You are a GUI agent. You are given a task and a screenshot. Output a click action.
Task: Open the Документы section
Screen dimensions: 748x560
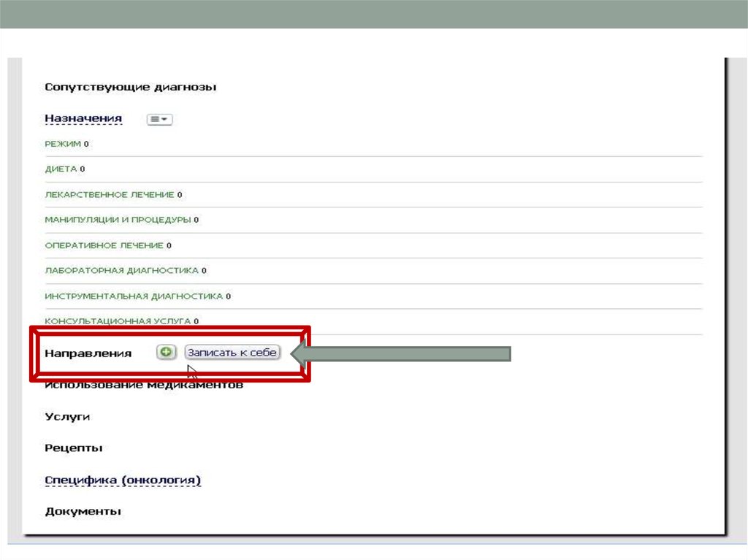pyautogui.click(x=83, y=511)
